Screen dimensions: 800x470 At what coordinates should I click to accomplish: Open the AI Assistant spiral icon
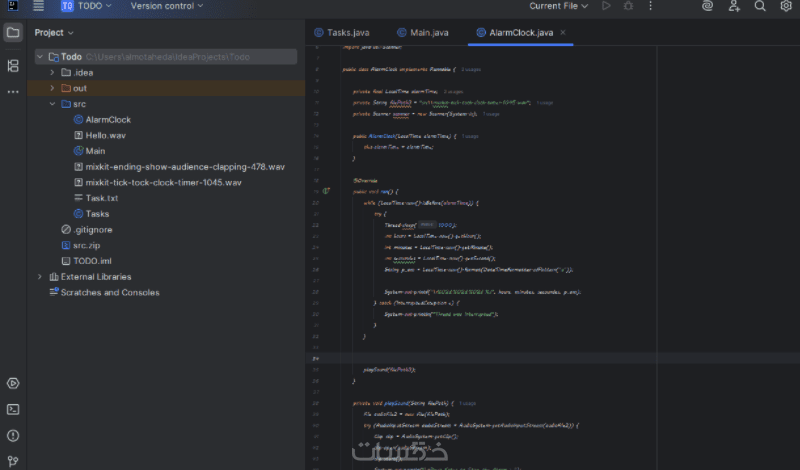pos(708,6)
